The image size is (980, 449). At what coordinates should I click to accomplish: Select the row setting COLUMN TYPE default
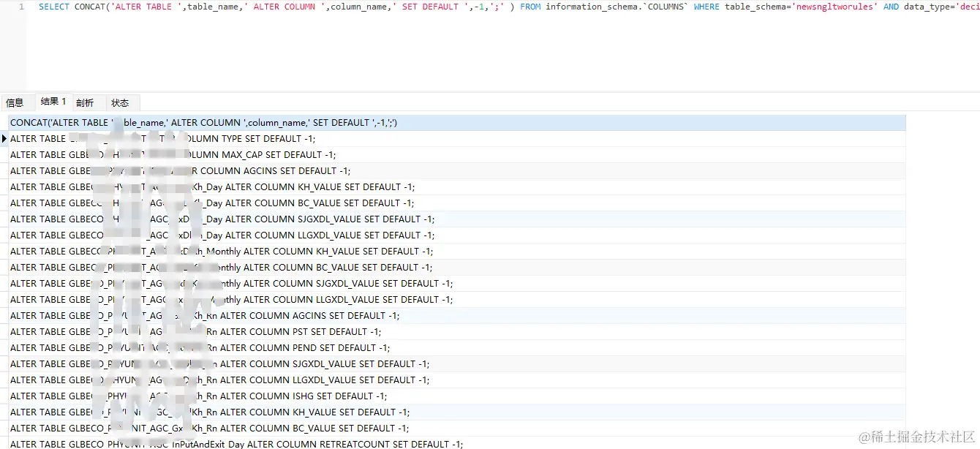pos(457,139)
